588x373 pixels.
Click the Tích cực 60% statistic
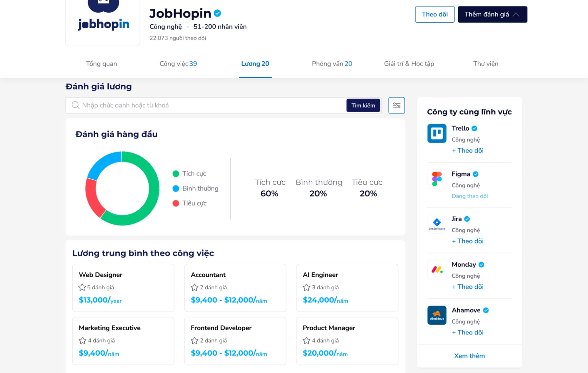coord(270,188)
